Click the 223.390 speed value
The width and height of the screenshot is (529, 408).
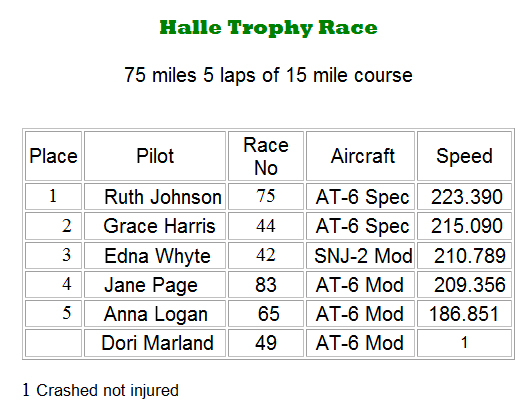click(x=467, y=197)
